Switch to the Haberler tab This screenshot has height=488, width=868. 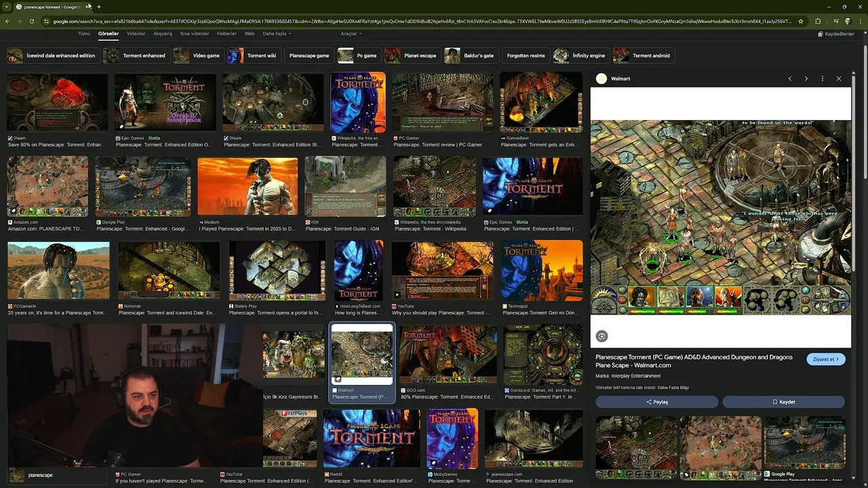(226, 33)
